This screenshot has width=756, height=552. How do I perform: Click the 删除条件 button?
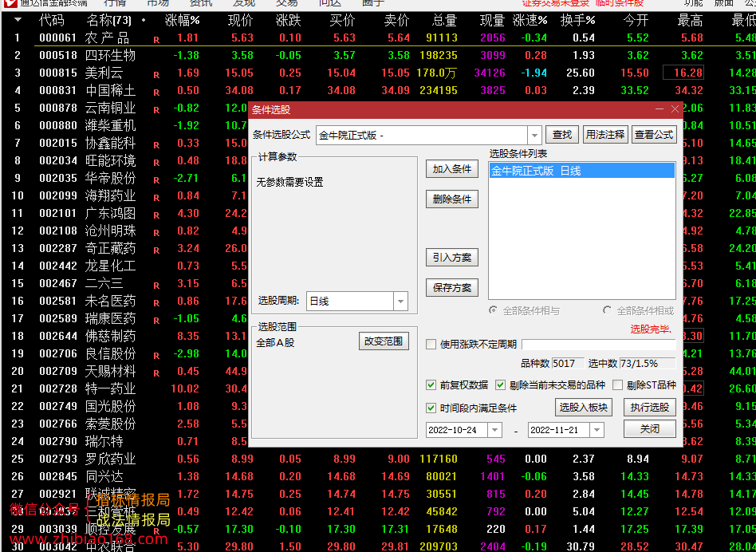point(452,199)
